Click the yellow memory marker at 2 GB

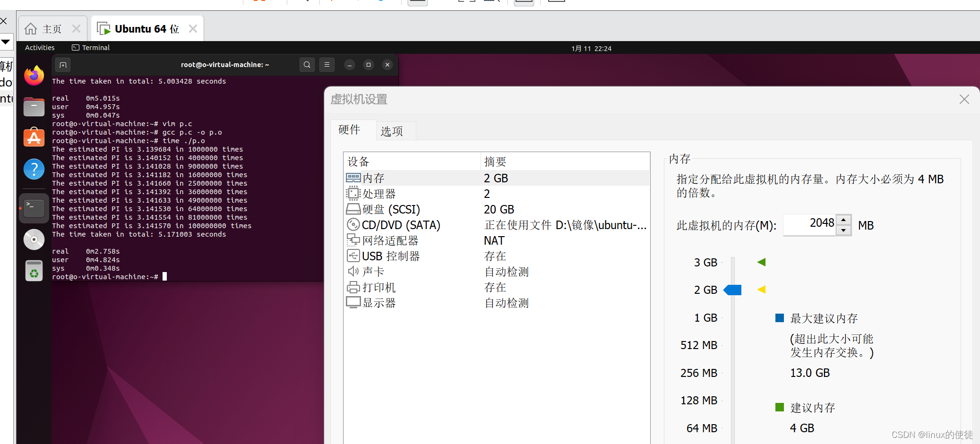(761, 290)
